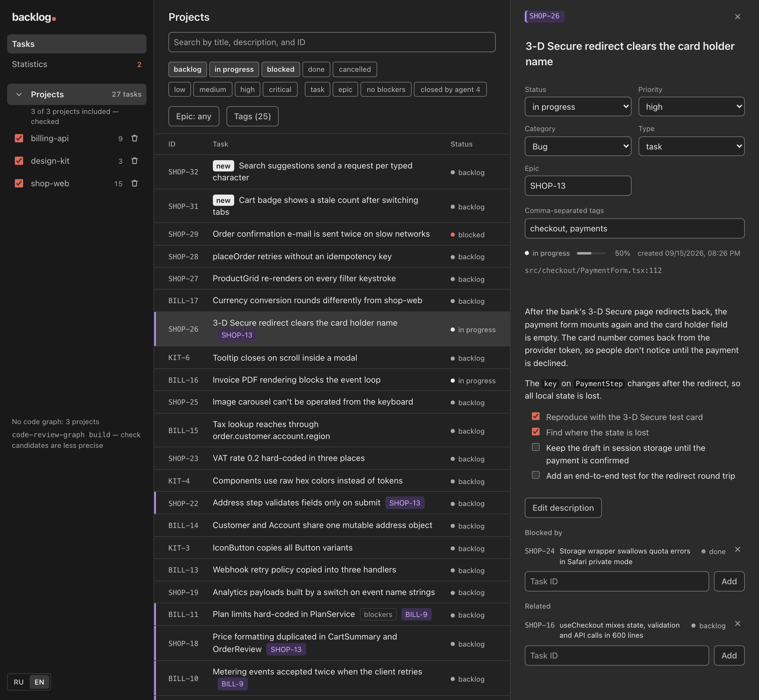This screenshot has width=759, height=700.
Task: Click the 50% progress bar
Action: click(x=591, y=253)
